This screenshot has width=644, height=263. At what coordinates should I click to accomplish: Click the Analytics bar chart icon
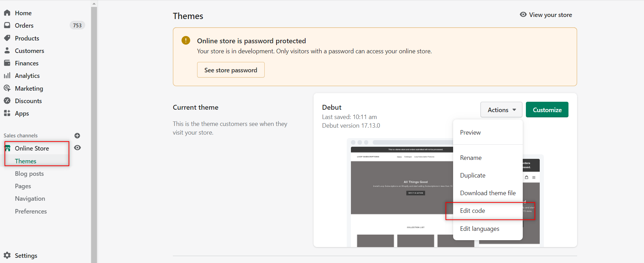coord(7,75)
